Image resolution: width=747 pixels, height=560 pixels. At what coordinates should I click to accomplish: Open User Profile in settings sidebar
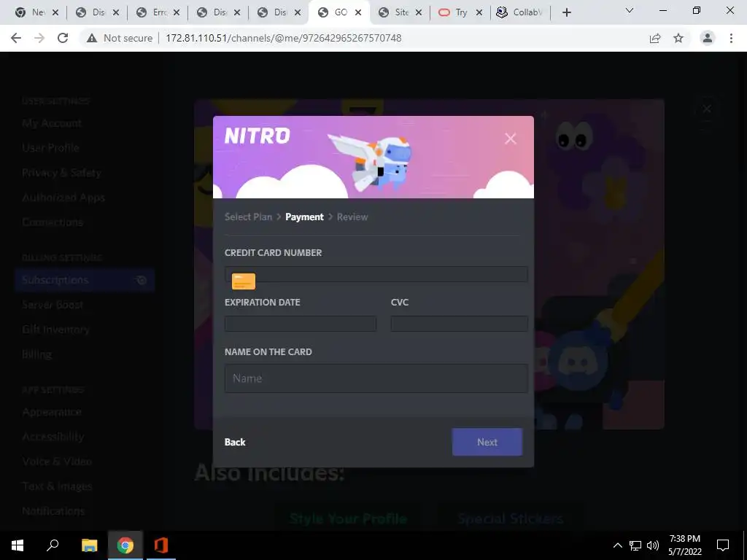pyautogui.click(x=50, y=147)
